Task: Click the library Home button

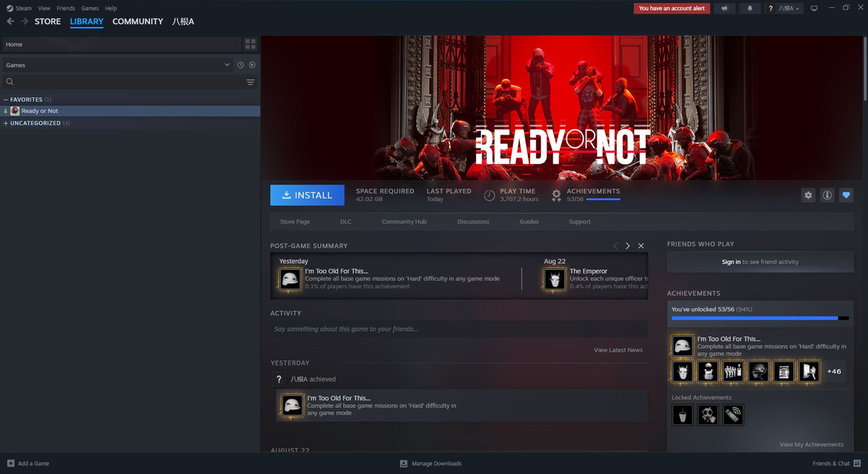Action: (x=121, y=44)
